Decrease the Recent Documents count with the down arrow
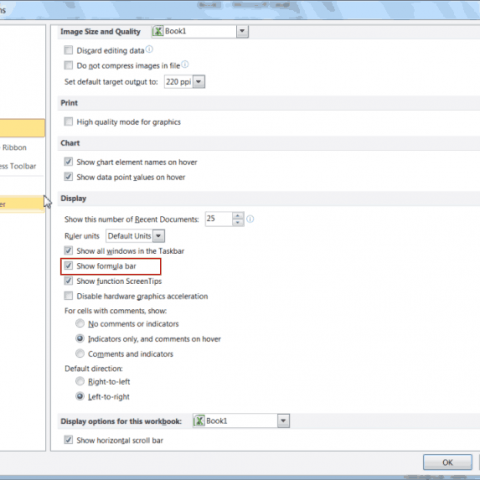Viewport: 480px width, 480px height. 238,223
